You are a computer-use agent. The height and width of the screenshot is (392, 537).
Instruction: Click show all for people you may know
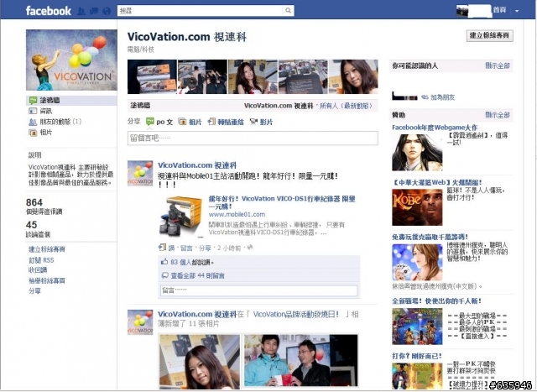click(x=498, y=65)
